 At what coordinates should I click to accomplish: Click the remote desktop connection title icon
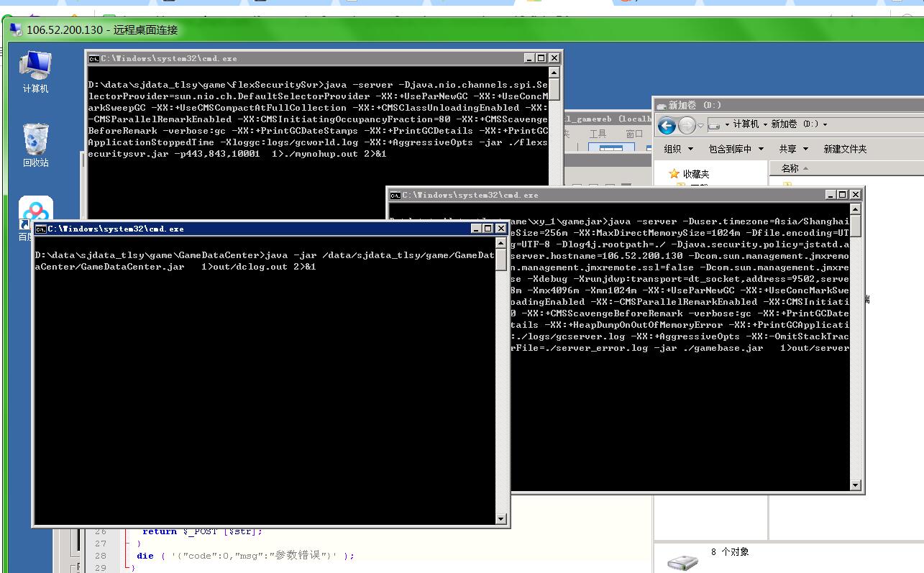(15, 29)
